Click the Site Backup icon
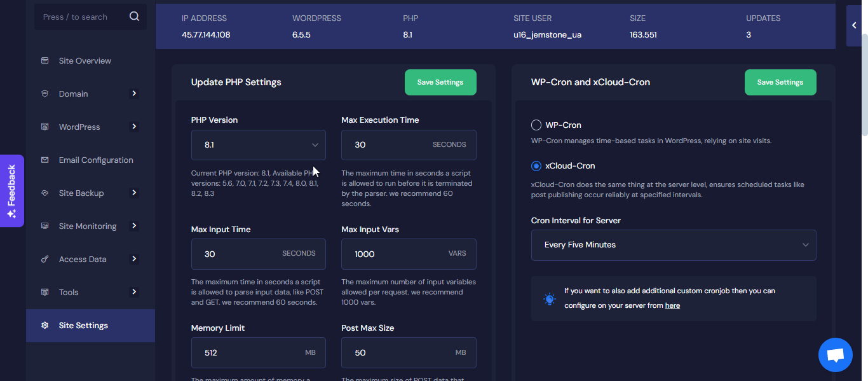Viewport: 868px width, 381px height. [44, 193]
